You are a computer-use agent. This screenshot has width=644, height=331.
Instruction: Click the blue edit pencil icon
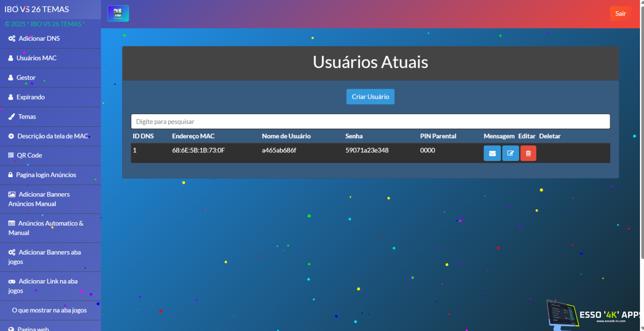coord(510,153)
